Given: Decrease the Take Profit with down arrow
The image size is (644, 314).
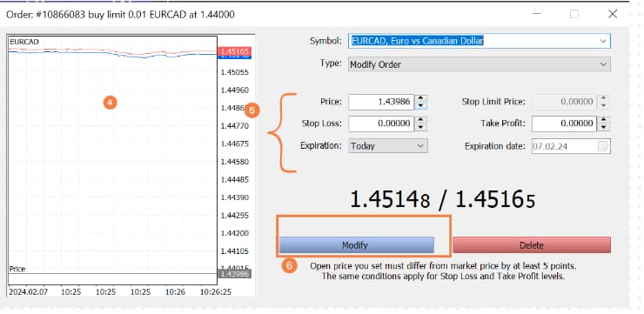Looking at the screenshot, I should click(x=603, y=127).
